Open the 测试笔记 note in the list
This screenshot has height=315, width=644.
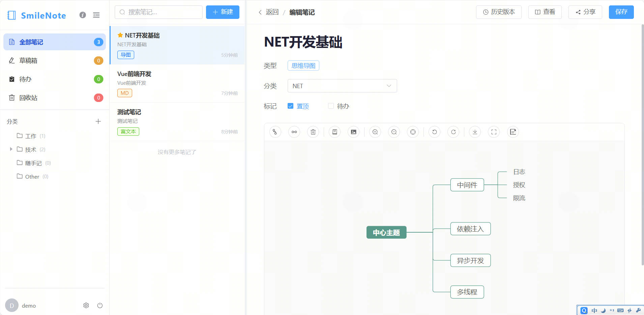coord(177,122)
